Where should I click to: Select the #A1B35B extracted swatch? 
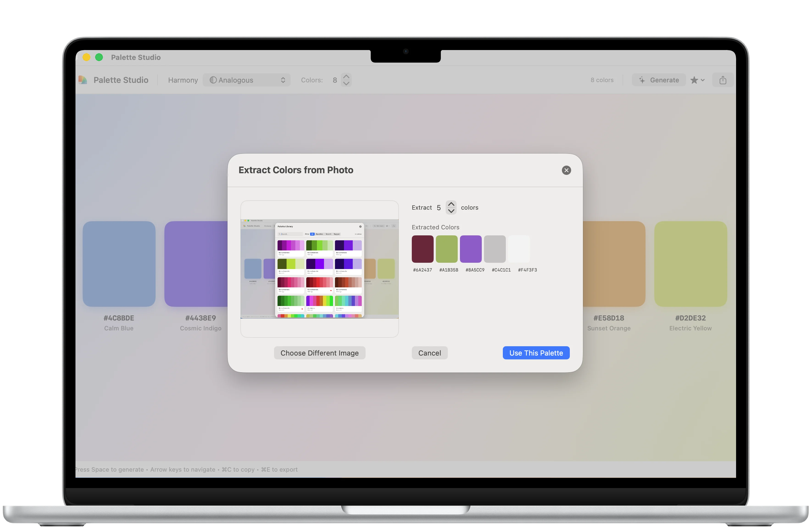click(446, 249)
